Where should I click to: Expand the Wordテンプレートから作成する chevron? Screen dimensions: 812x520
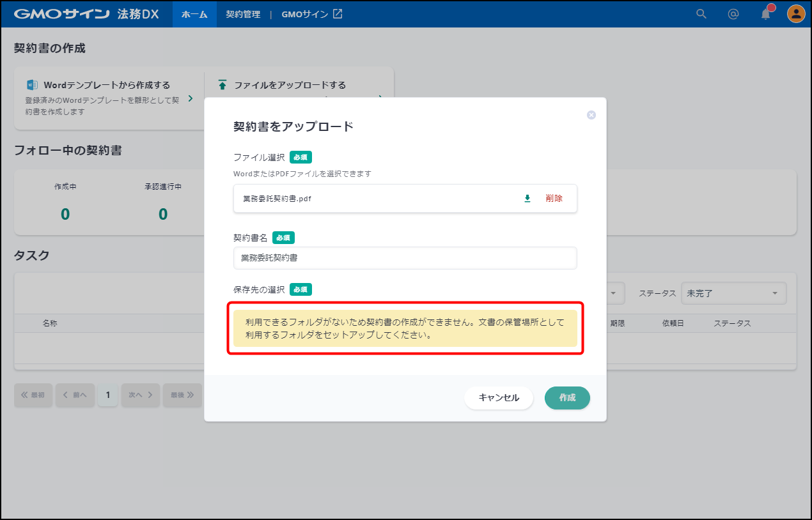tap(191, 98)
